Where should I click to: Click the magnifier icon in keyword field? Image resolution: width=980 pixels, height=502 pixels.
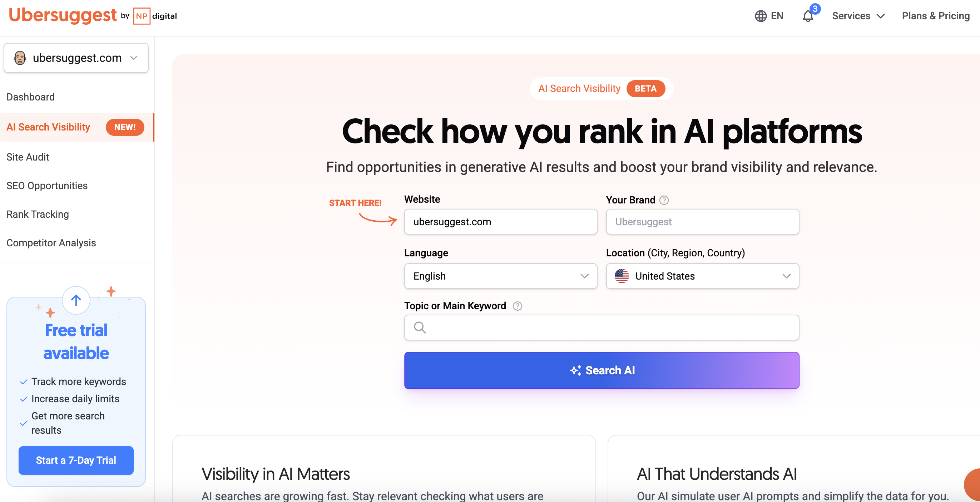420,327
